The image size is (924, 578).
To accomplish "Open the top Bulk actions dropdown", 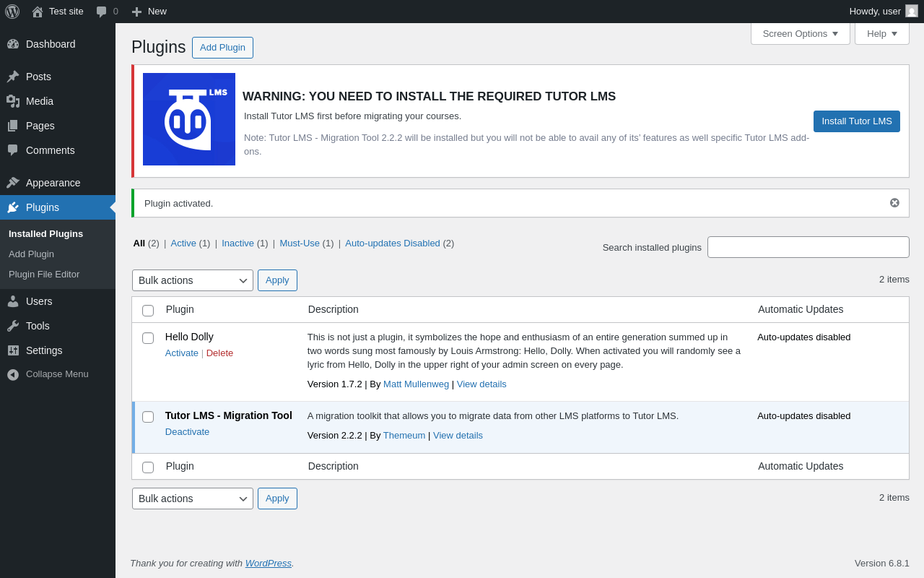I will click(x=193, y=280).
